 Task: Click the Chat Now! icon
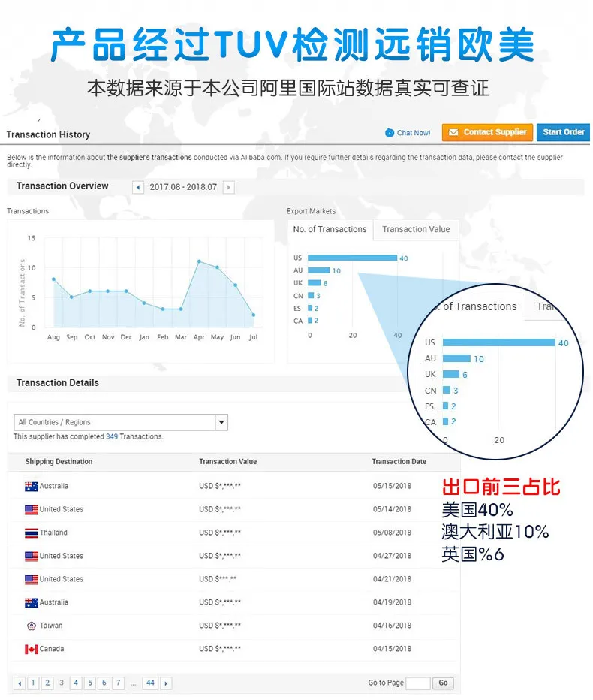coord(390,133)
